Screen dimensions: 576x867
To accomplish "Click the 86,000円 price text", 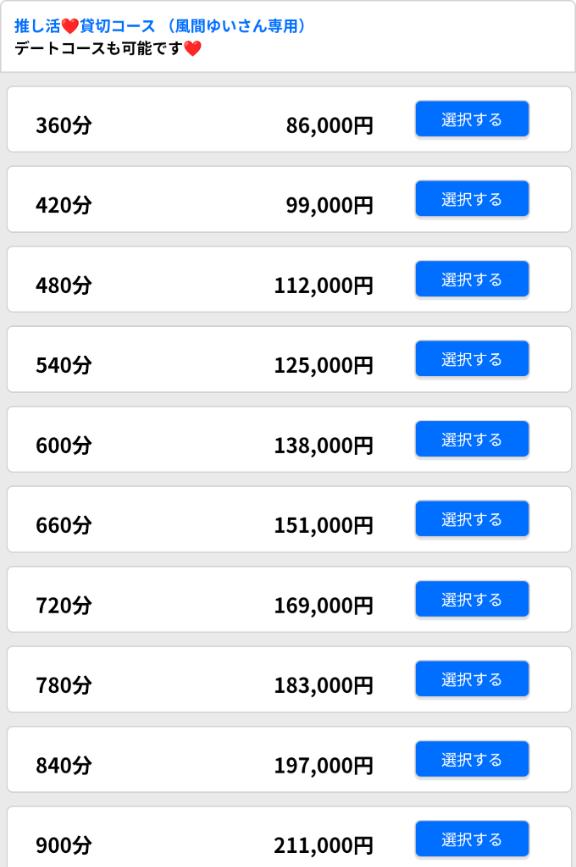I will click(329, 126).
